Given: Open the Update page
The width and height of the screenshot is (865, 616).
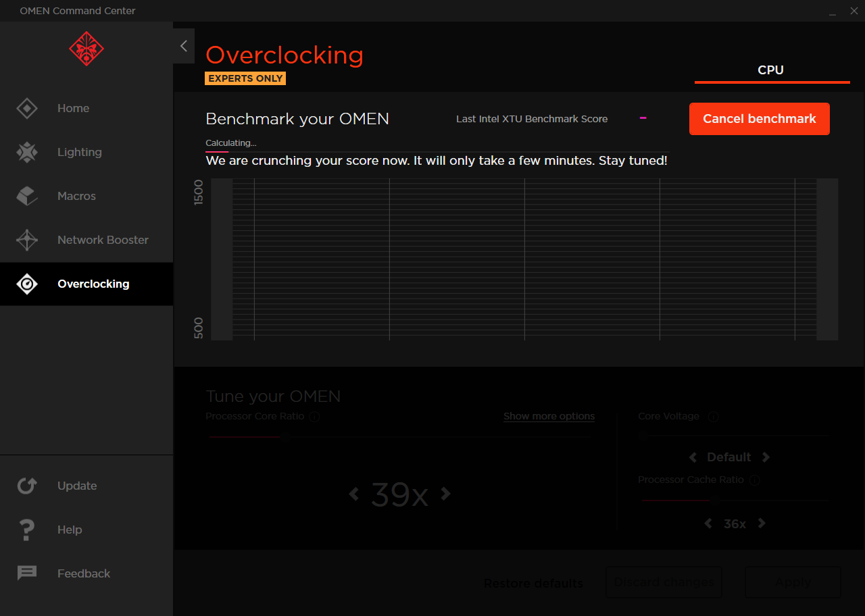Looking at the screenshot, I should click(86, 486).
